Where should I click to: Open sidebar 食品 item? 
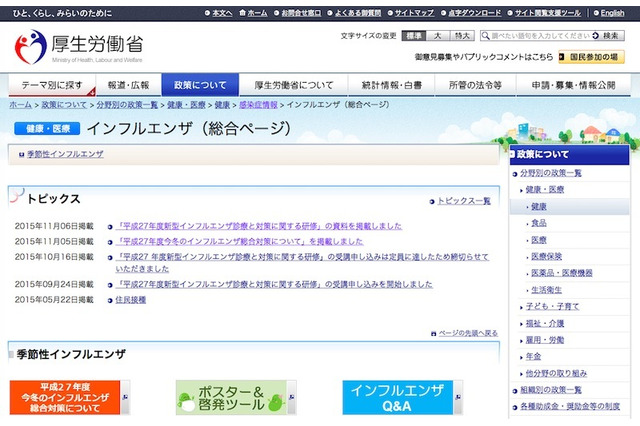click(539, 223)
